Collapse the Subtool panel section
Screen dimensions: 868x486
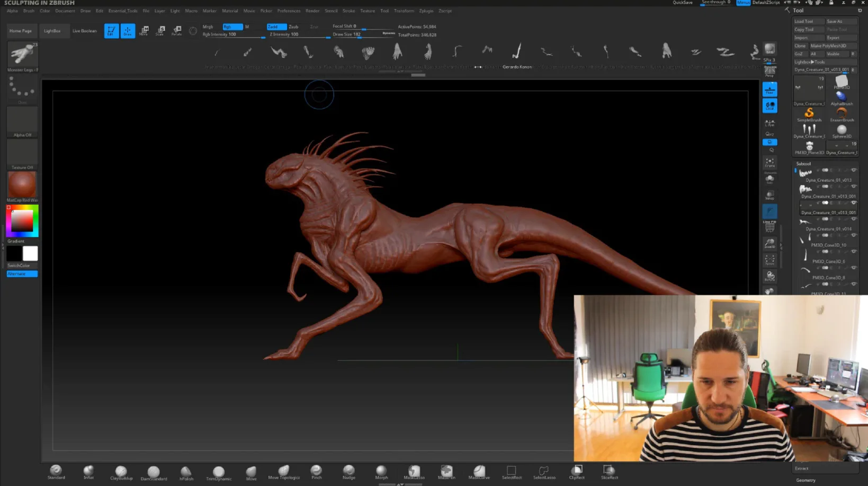pos(803,164)
